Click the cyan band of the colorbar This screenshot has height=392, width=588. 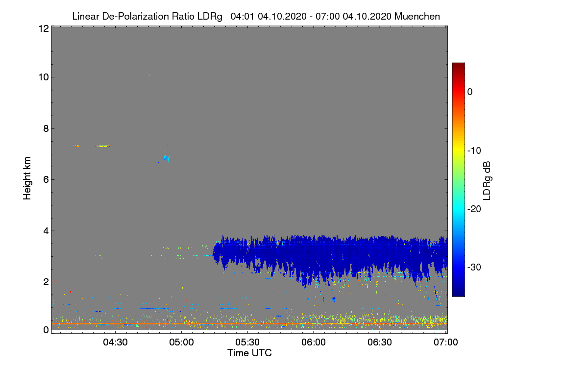(x=458, y=209)
